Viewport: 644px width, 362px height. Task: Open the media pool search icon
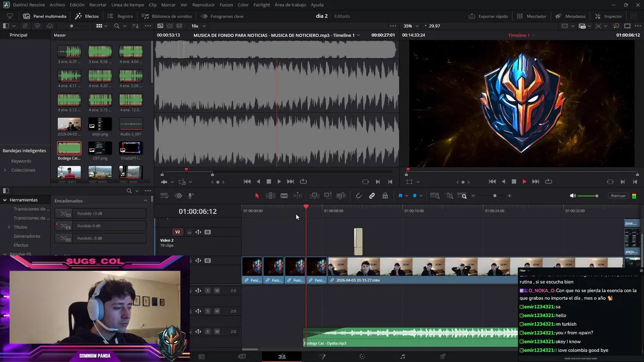click(117, 26)
